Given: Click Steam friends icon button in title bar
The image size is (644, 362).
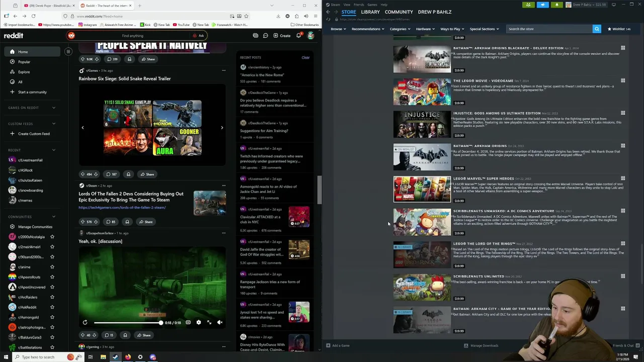Looking at the screenshot, I should pos(528,5).
